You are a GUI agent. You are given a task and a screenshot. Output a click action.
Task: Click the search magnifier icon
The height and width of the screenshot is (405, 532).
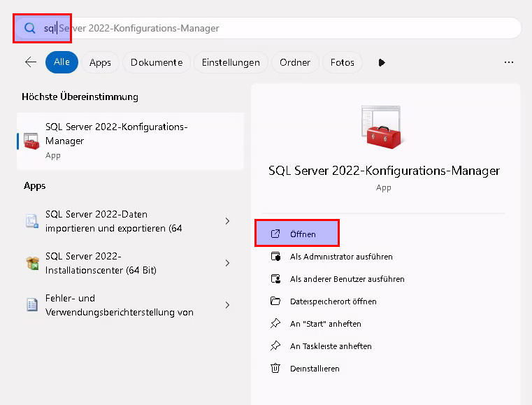coord(30,28)
